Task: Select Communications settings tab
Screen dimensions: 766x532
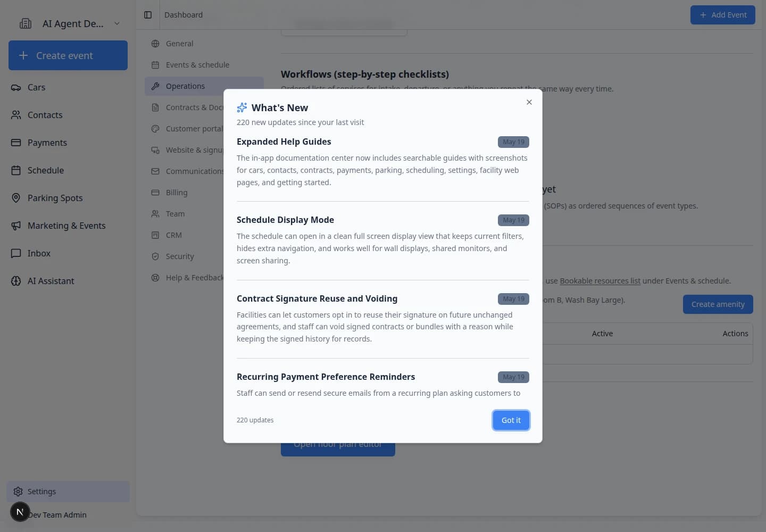Action: 184,171
